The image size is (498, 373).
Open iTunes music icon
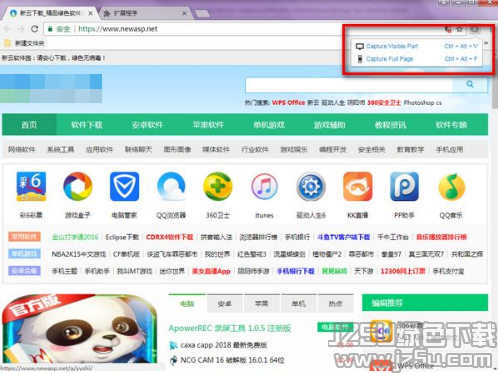tap(264, 187)
